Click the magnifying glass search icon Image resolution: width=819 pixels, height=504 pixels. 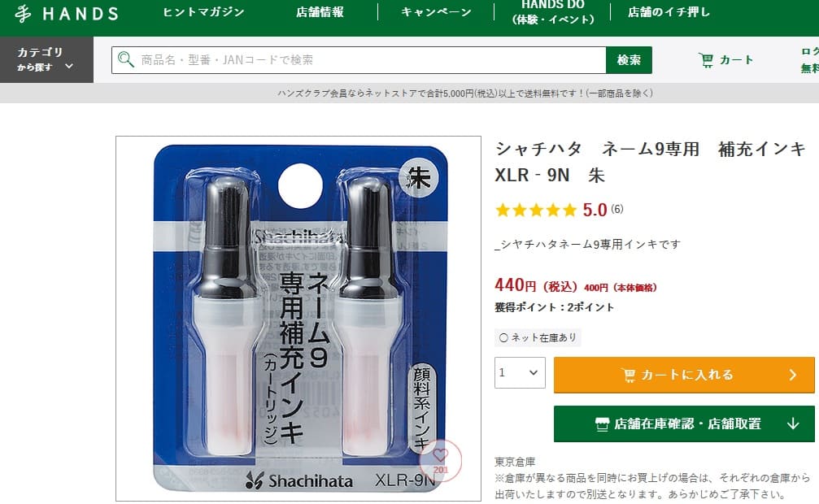[125, 59]
